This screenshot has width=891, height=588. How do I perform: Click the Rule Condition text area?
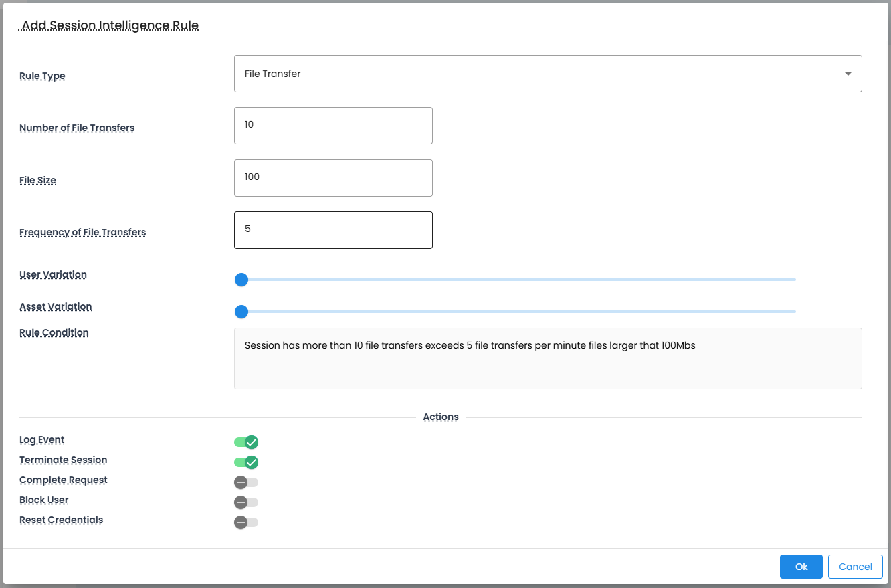click(547, 358)
